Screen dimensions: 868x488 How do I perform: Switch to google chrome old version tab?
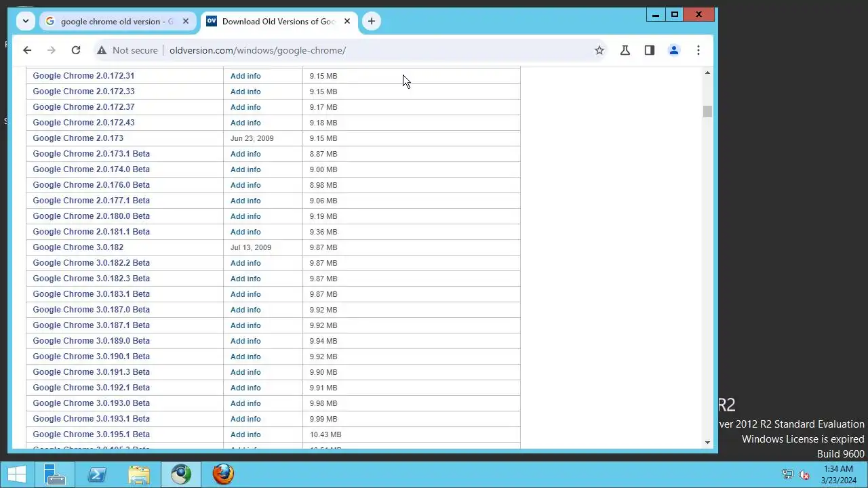[117, 21]
